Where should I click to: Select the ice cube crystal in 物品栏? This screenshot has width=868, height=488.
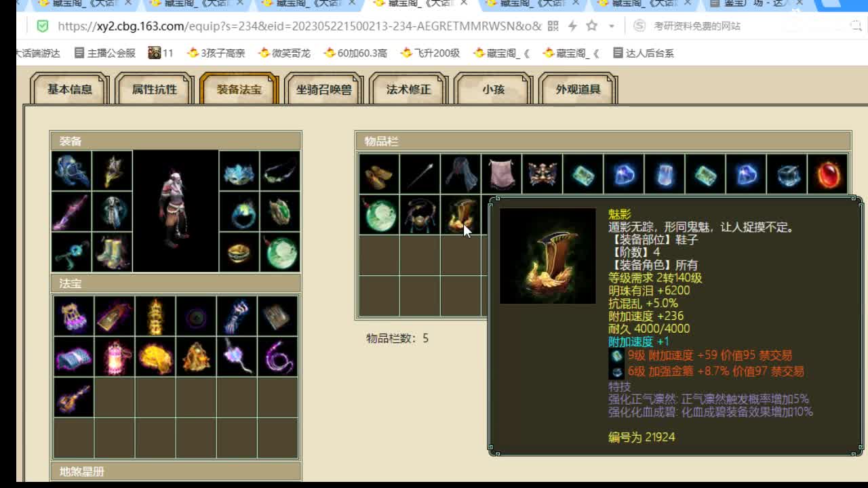click(787, 174)
